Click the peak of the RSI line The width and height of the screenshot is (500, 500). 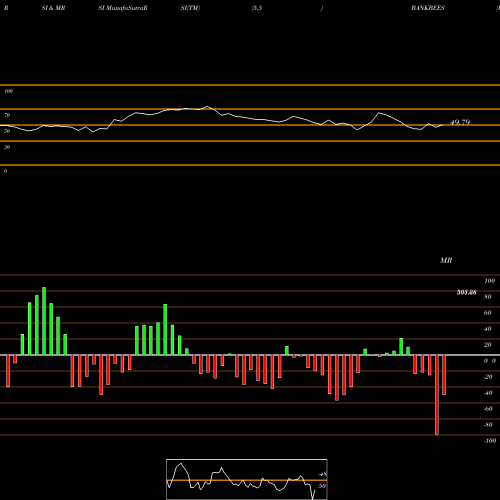coord(207,107)
